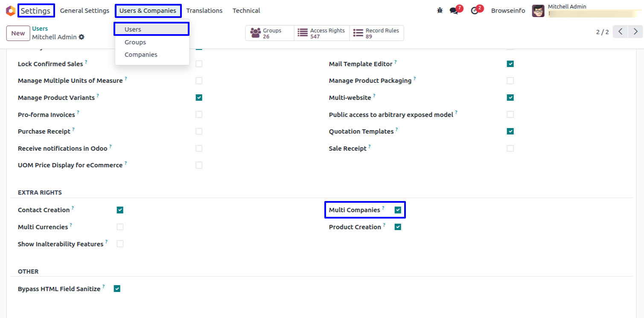Image resolution: width=644 pixels, height=318 pixels.
Task: Enable the Purchase Receipt checkbox
Action: (x=199, y=131)
